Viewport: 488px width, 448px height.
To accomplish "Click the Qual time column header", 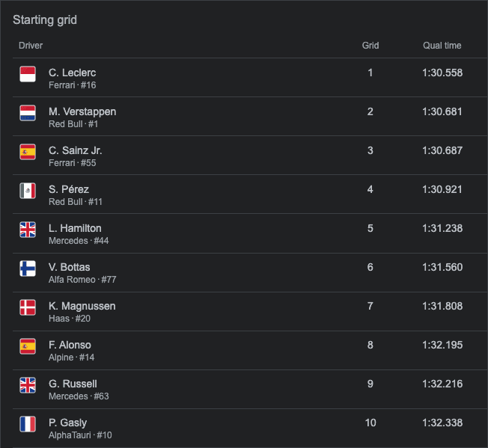I will tap(442, 46).
